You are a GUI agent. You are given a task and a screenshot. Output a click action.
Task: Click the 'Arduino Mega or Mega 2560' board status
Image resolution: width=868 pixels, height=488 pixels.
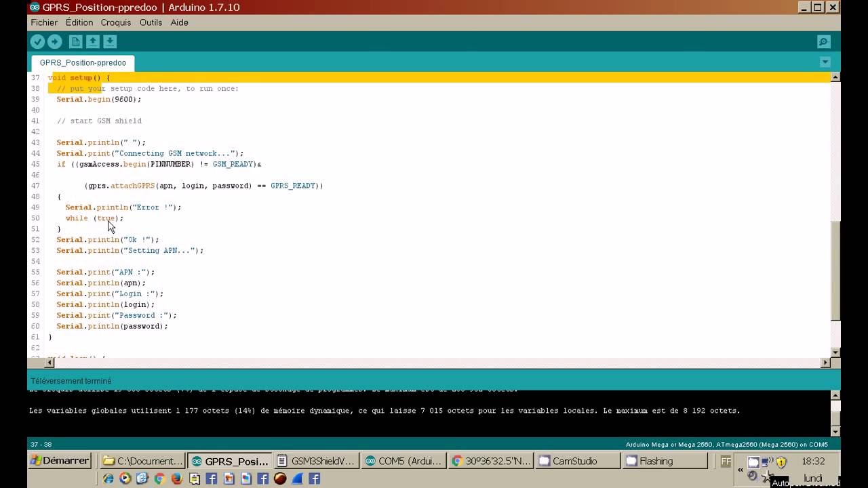pos(727,445)
